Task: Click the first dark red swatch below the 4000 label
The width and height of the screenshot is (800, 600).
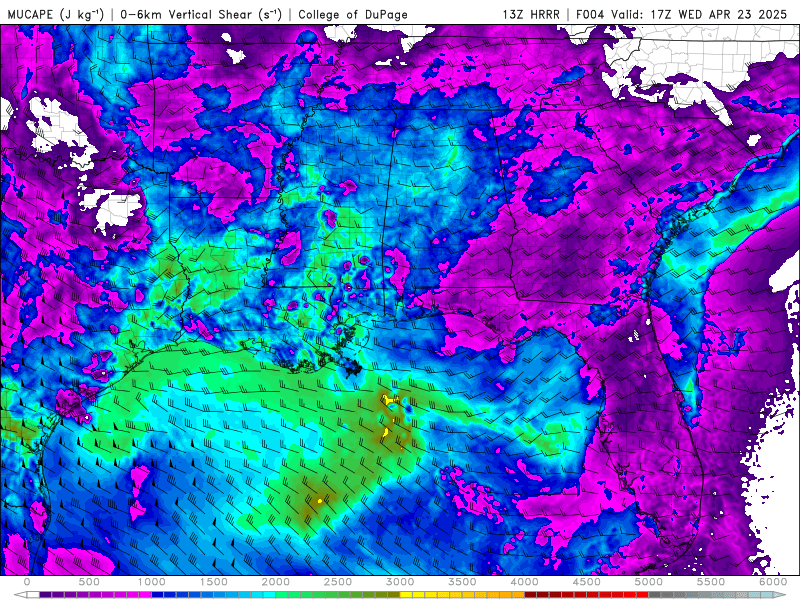Action: [x=531, y=595]
